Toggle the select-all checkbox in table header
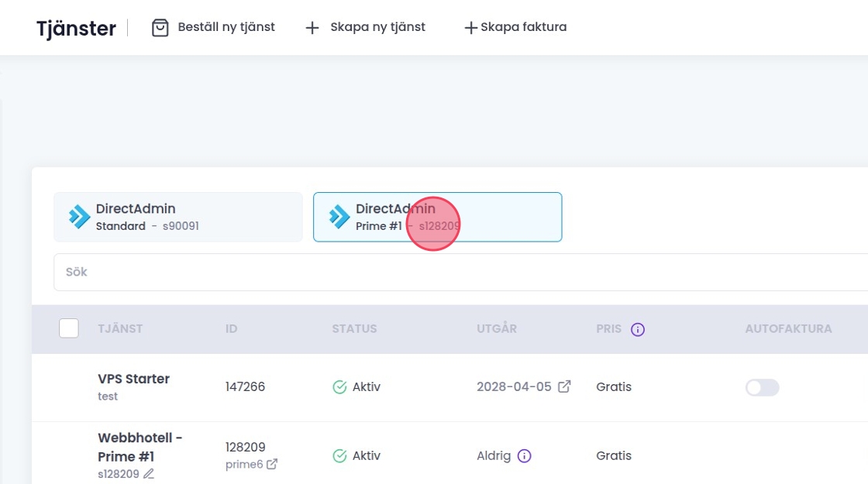Viewport: 868px width, 484px height. pyautogui.click(x=69, y=328)
